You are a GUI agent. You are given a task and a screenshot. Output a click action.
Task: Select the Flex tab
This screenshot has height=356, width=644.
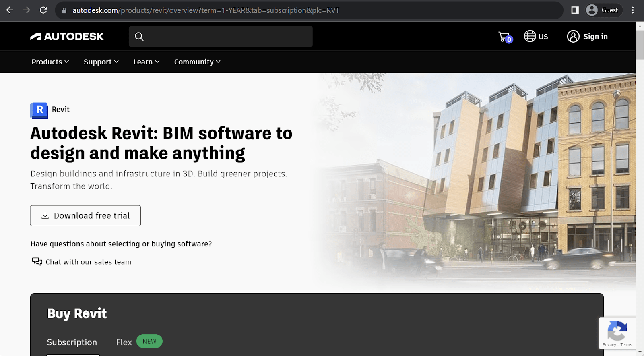(x=124, y=342)
